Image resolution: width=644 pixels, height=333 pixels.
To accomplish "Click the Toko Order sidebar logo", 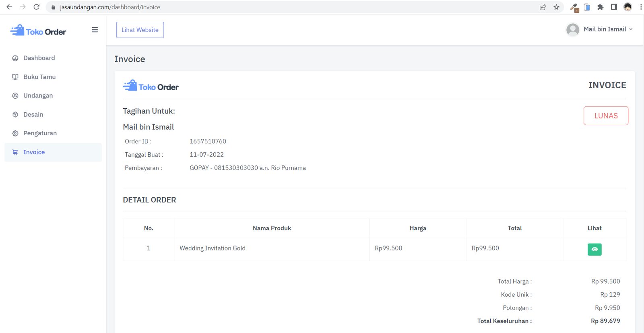I will pos(38,31).
